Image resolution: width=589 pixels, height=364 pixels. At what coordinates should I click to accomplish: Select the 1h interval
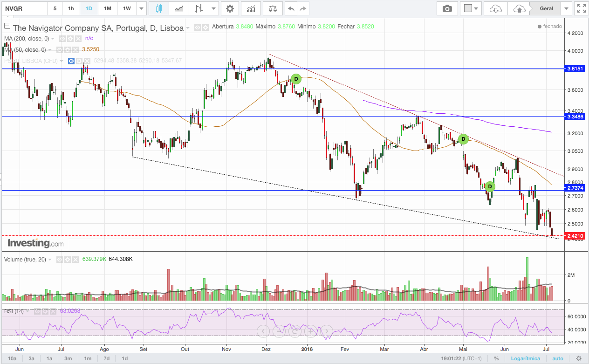(x=71, y=8)
